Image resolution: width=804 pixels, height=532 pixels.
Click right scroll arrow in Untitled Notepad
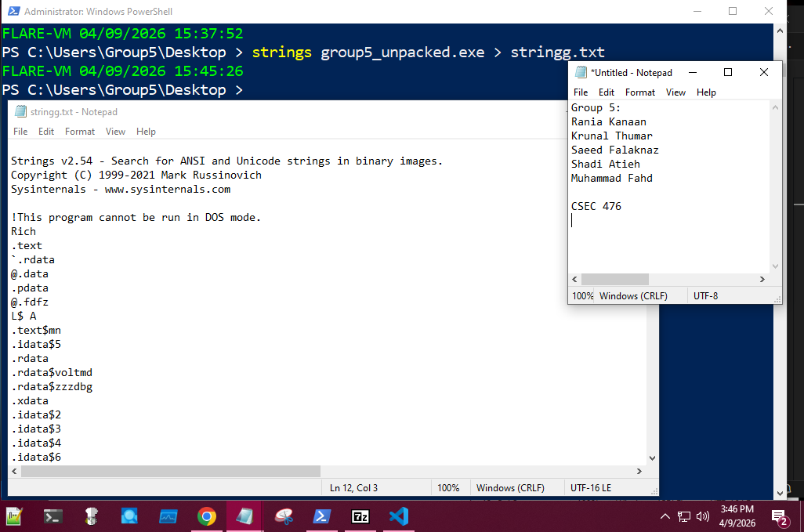point(762,280)
